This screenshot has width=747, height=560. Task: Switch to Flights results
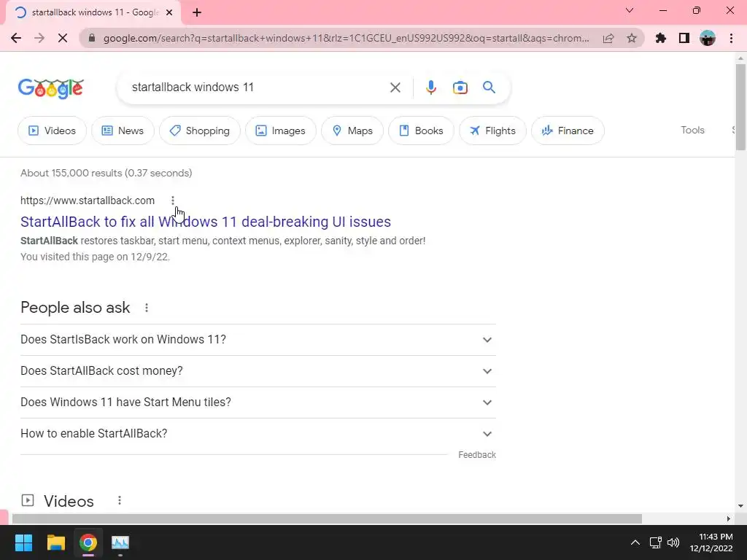(x=492, y=131)
